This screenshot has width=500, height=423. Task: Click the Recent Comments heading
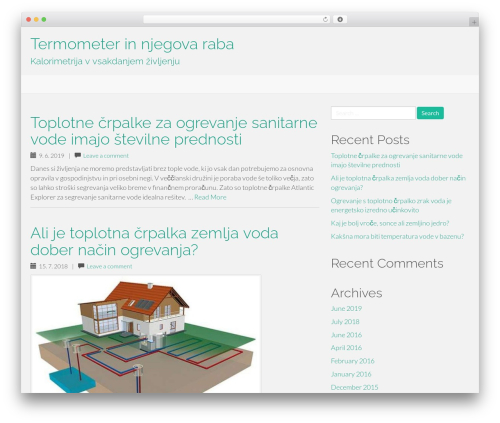pyautogui.click(x=387, y=263)
